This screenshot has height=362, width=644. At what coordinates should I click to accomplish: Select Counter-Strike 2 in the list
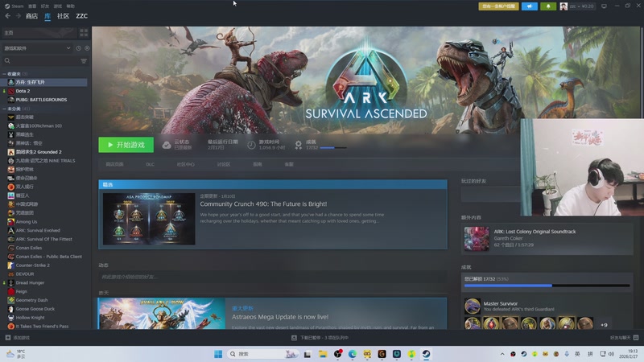tap(33, 265)
